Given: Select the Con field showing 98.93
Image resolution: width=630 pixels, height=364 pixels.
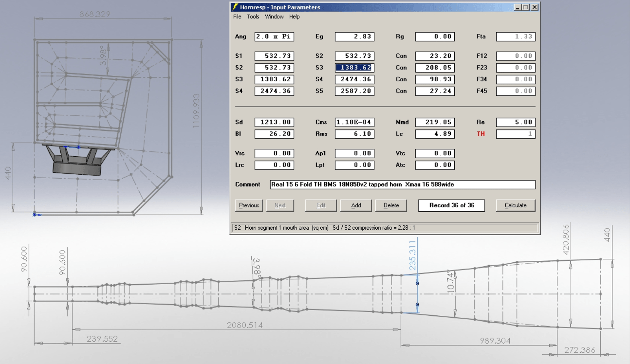Looking at the screenshot, I should 435,79.
